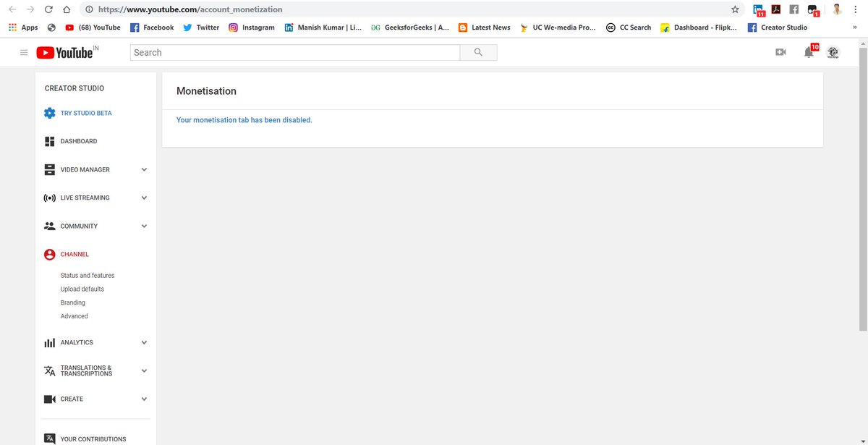The image size is (868, 445).
Task: Select the Channel section label
Action: [75, 255]
